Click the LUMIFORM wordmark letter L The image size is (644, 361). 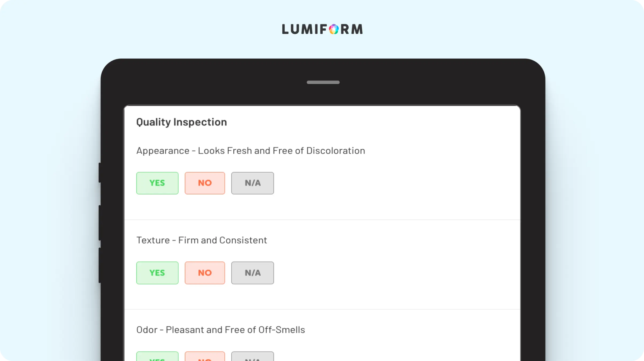pos(286,29)
